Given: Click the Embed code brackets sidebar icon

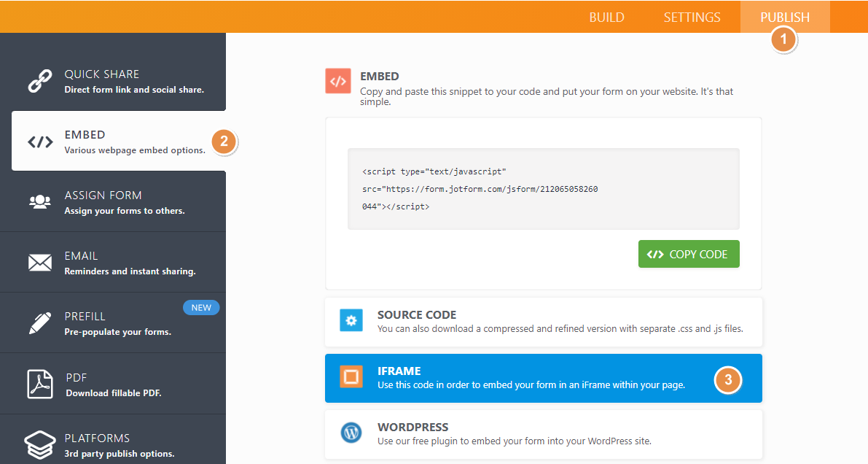Looking at the screenshot, I should (x=39, y=142).
